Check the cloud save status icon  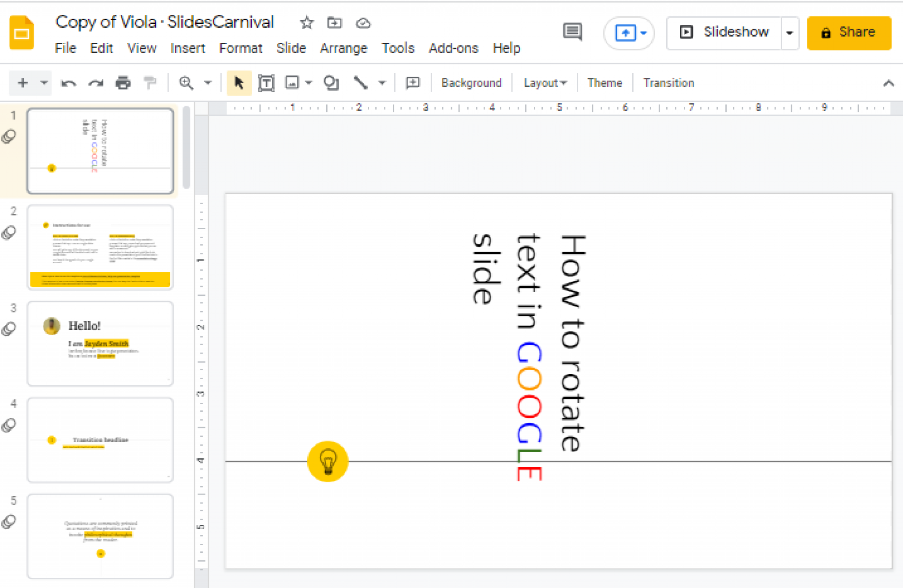363,23
